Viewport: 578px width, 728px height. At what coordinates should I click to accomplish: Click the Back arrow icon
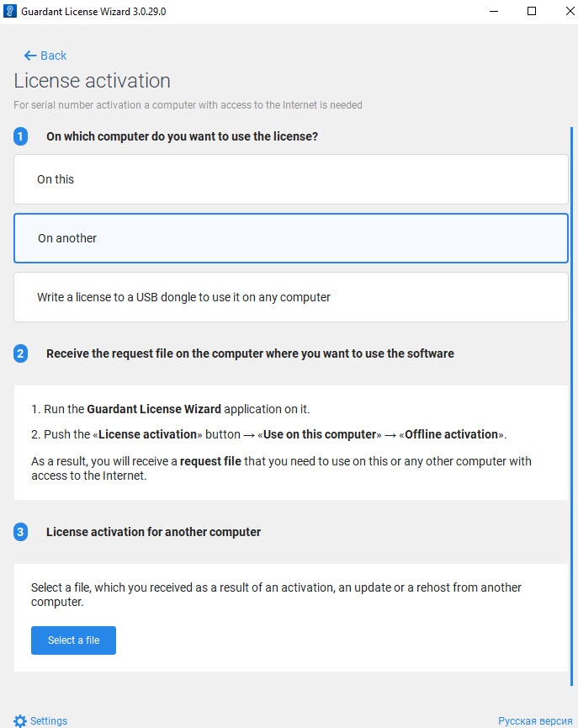click(30, 56)
